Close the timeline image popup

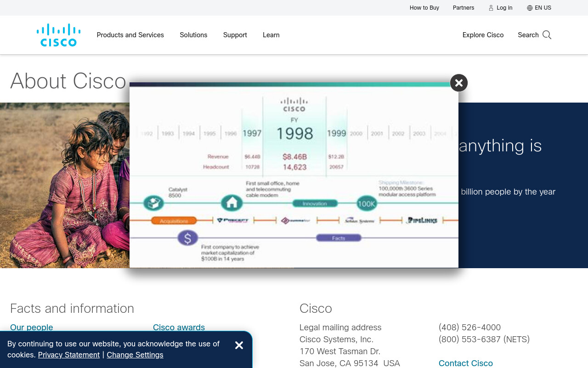(458, 83)
